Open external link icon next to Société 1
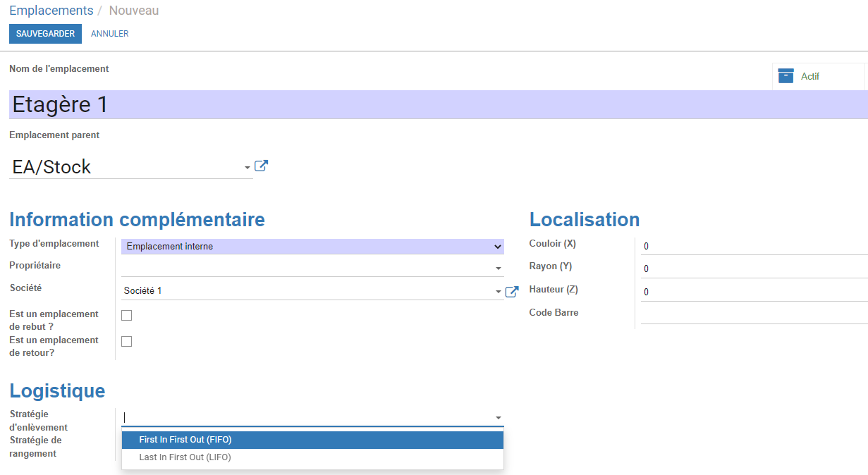Viewport: 868px width, 475px height. click(x=512, y=291)
